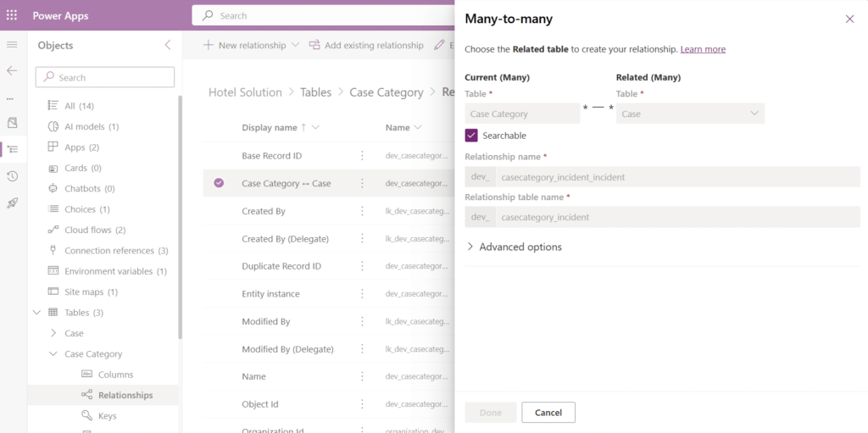Go to Hotel Solution breadcrumb
The image size is (868, 433).
(x=245, y=92)
